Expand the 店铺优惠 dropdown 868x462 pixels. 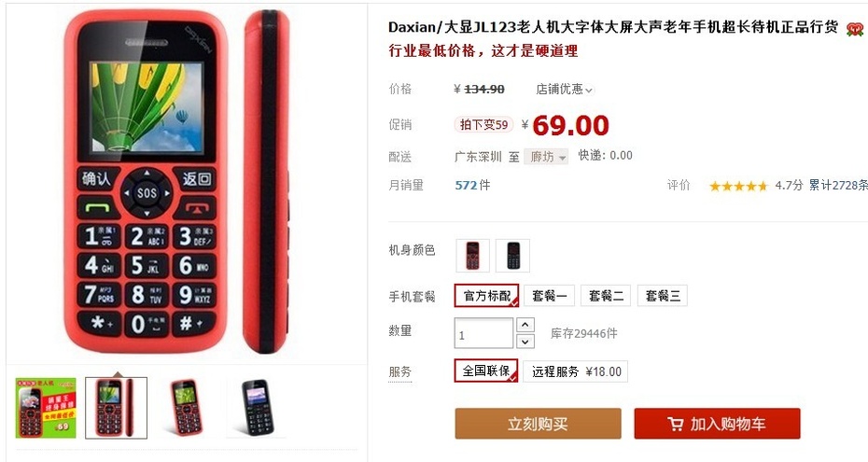(x=564, y=89)
